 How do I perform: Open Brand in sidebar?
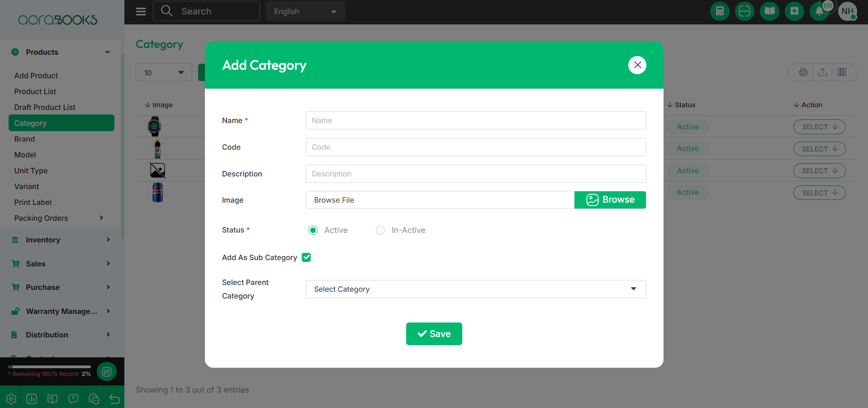(24, 139)
